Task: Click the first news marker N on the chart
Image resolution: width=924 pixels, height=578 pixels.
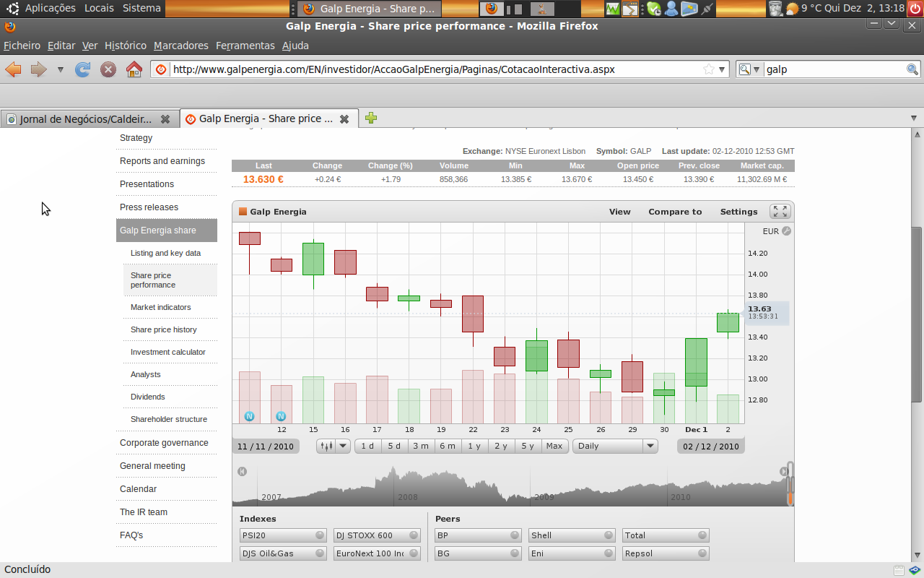Action: coord(249,416)
